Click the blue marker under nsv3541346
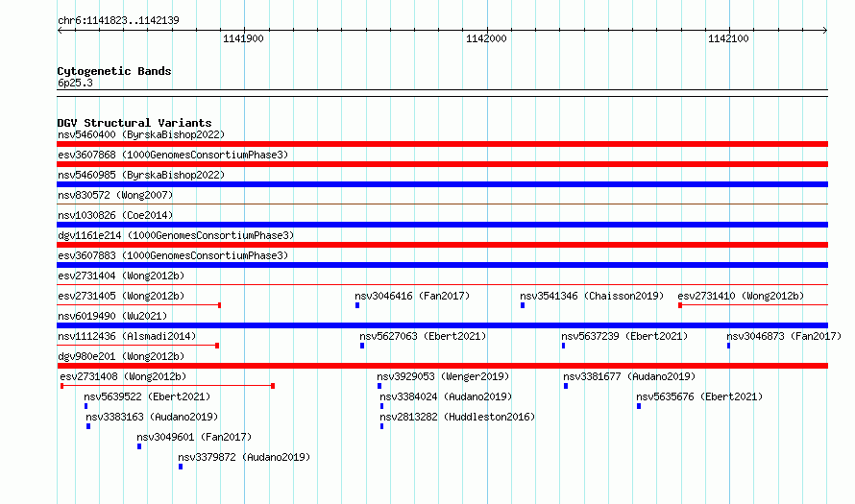855x504 pixels. point(523,305)
